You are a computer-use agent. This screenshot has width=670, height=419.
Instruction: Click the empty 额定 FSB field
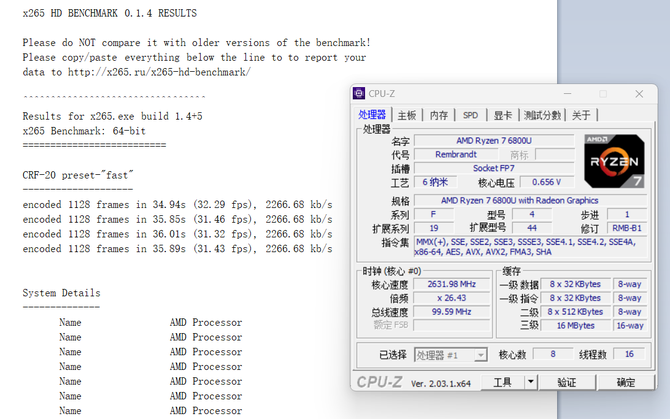452,325
